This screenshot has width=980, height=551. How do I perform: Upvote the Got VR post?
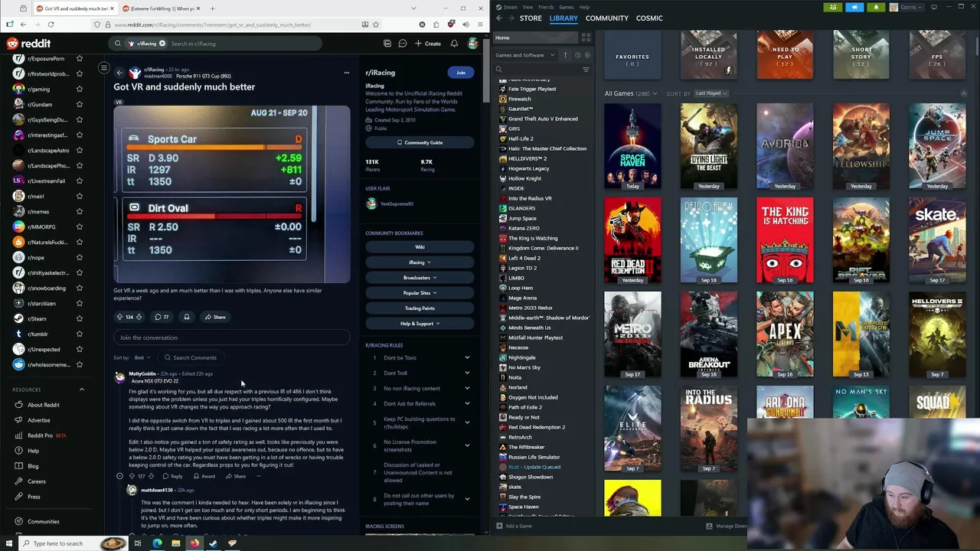pyautogui.click(x=119, y=317)
